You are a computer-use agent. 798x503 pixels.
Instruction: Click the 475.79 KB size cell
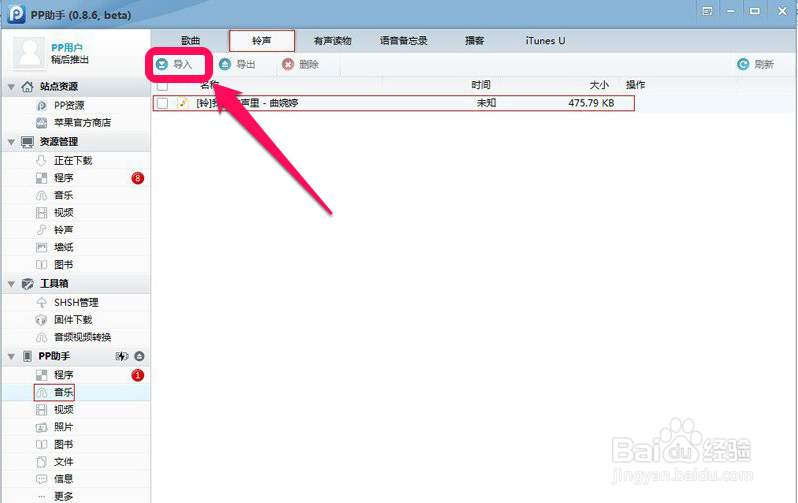(x=591, y=103)
